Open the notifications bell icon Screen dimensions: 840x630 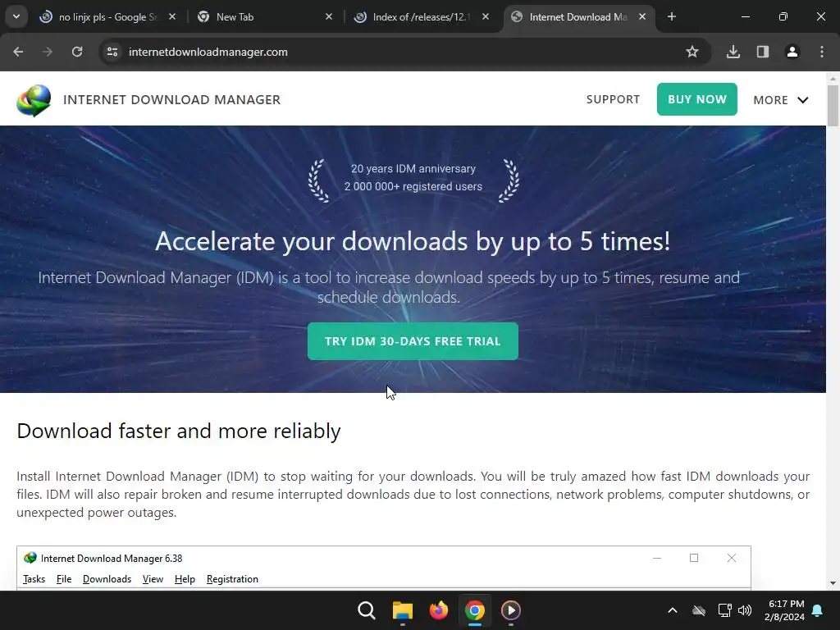point(818,610)
